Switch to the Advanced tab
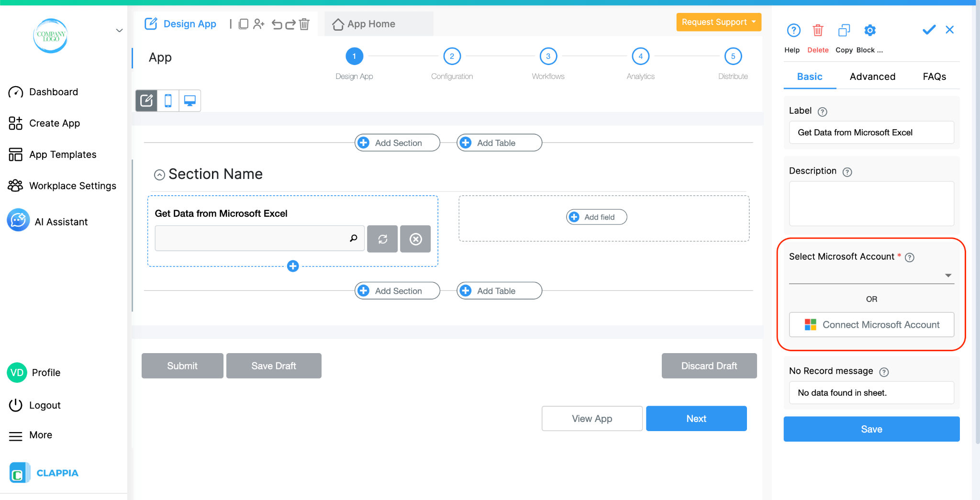 coord(872,77)
